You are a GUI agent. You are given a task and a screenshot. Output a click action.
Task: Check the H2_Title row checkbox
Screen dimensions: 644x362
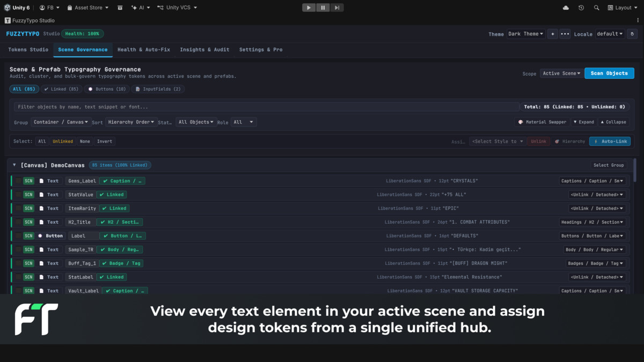click(18, 222)
